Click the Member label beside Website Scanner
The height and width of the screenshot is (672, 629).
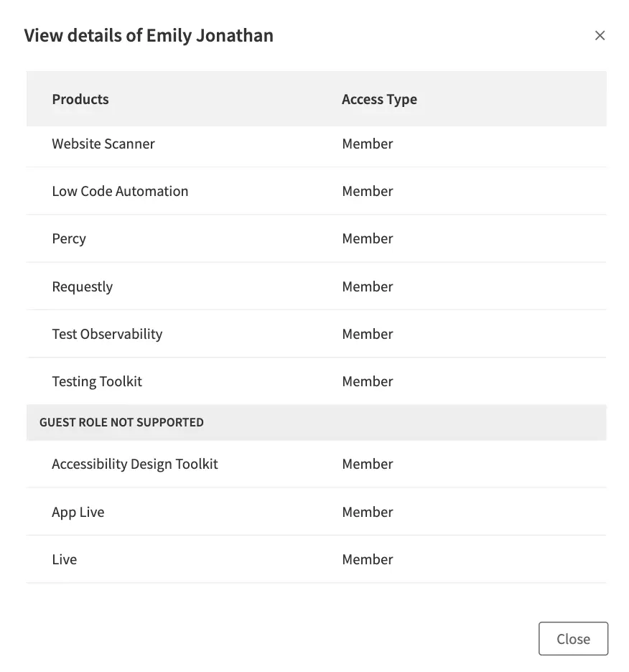[x=367, y=144]
